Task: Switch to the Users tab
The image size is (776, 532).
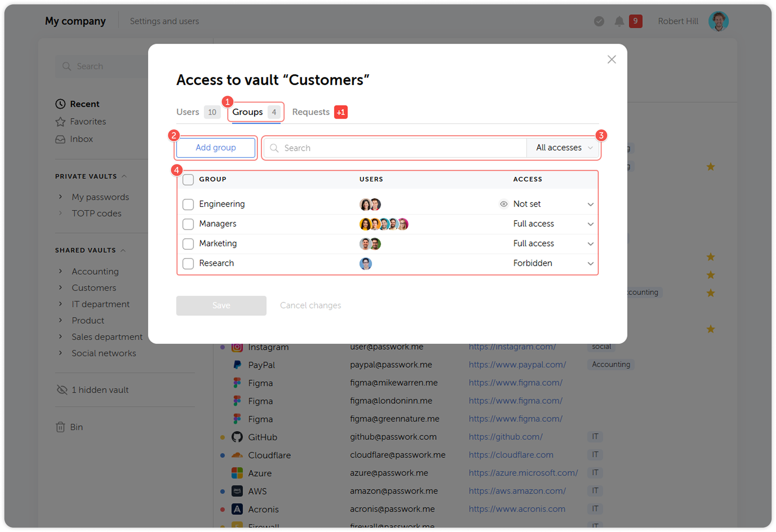Action: (x=188, y=112)
